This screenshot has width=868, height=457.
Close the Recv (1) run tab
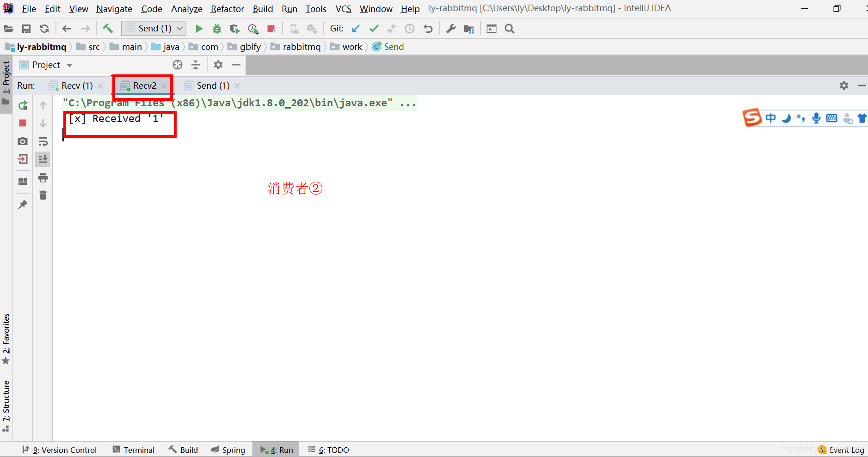(x=100, y=86)
